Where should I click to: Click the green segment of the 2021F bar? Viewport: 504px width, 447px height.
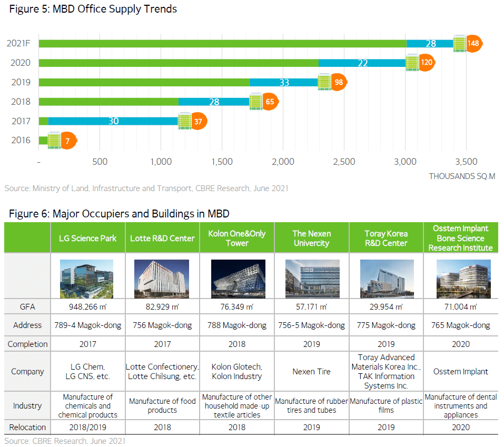pos(223,43)
